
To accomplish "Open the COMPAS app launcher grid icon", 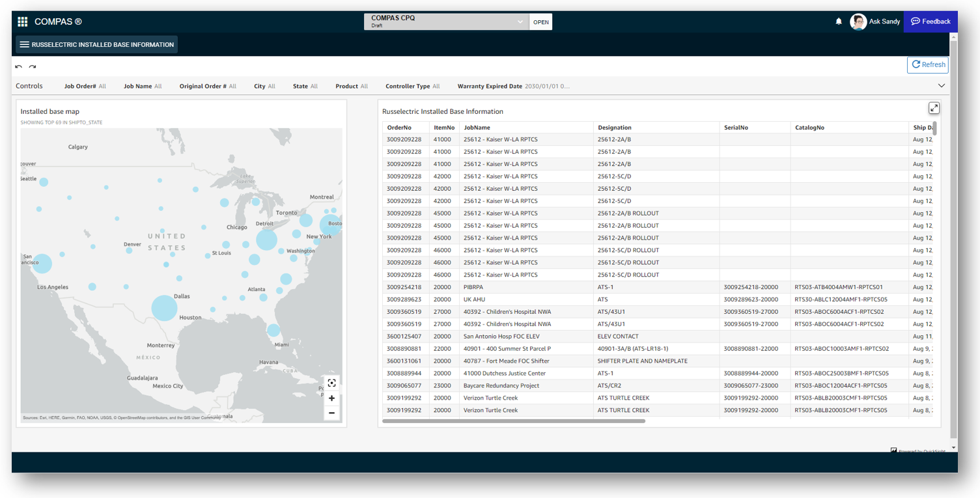I will click(23, 21).
